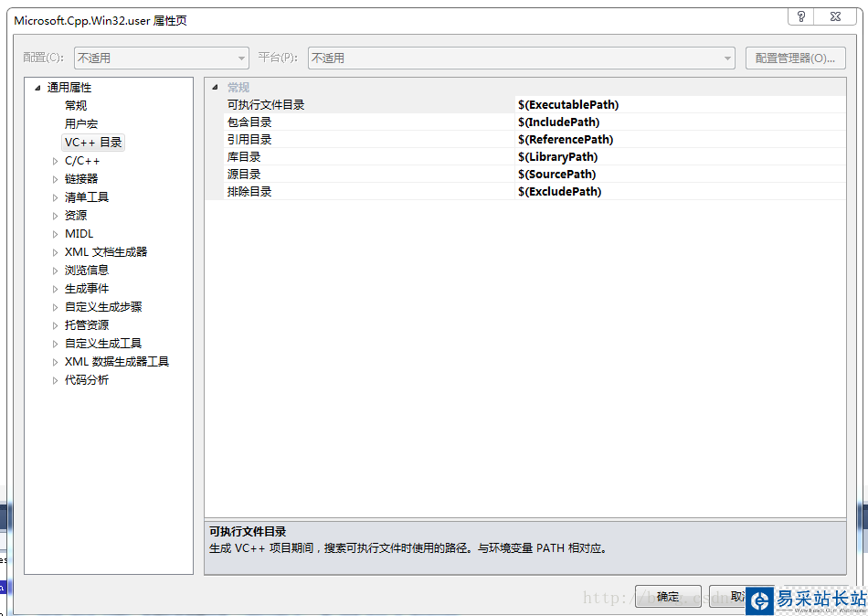
Task: Select the VC++ 目录 tree item
Action: coord(93,143)
